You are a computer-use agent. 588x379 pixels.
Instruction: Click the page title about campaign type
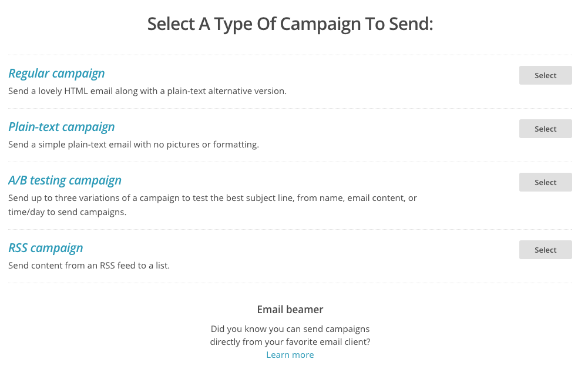click(x=290, y=24)
